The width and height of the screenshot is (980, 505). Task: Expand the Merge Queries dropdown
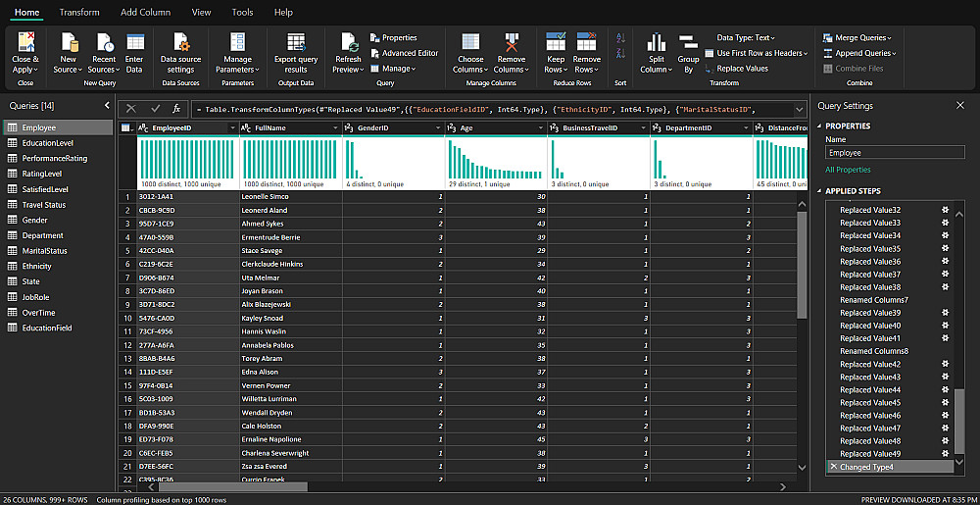pos(857,38)
